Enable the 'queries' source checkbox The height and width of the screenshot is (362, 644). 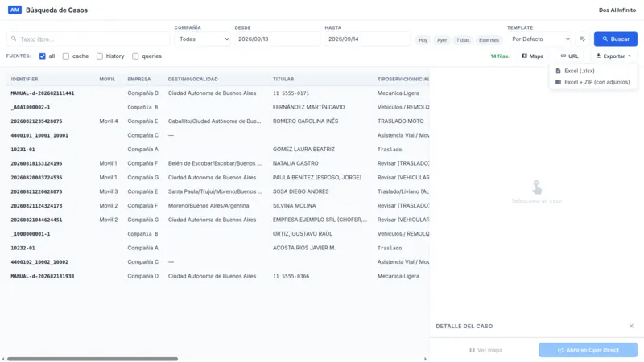(x=135, y=56)
